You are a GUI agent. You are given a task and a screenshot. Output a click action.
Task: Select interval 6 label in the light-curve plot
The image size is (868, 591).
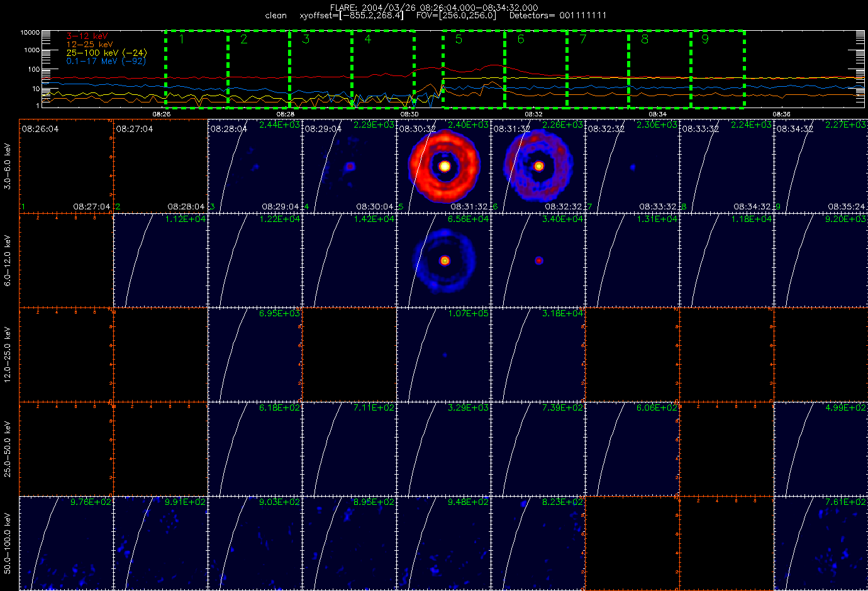tap(521, 39)
